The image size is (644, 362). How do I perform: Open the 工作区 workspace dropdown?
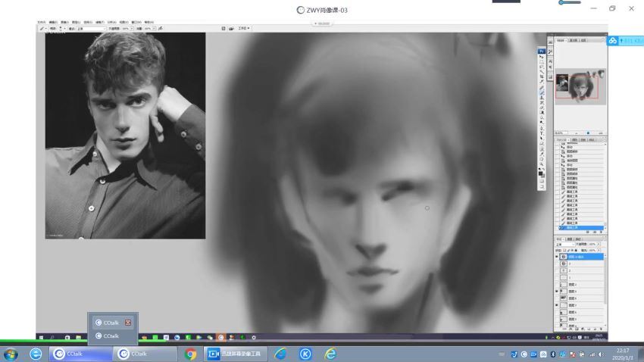pyautogui.click(x=243, y=29)
